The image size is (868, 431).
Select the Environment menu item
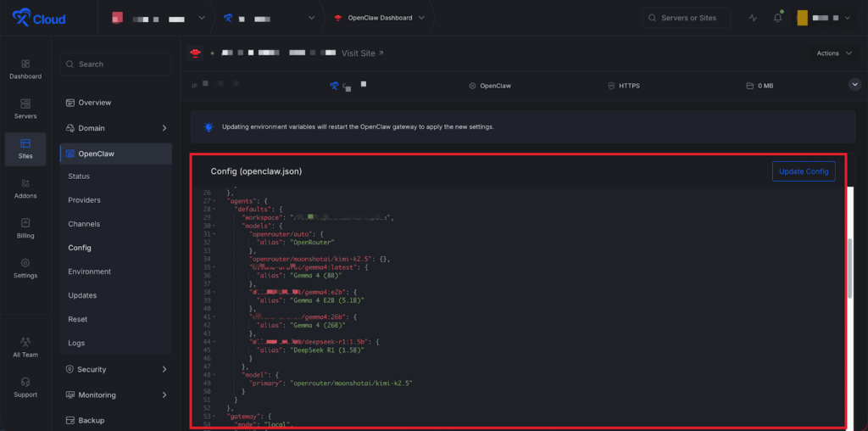click(x=89, y=271)
